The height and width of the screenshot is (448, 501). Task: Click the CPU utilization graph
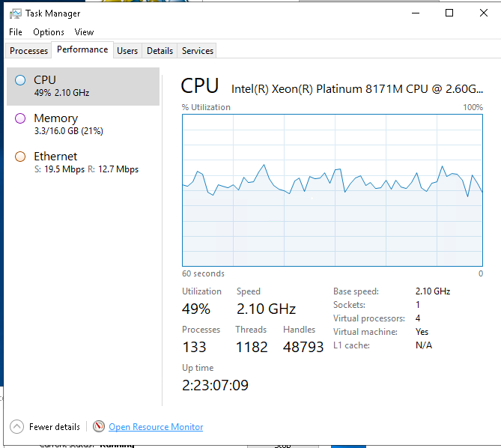pyautogui.click(x=333, y=190)
